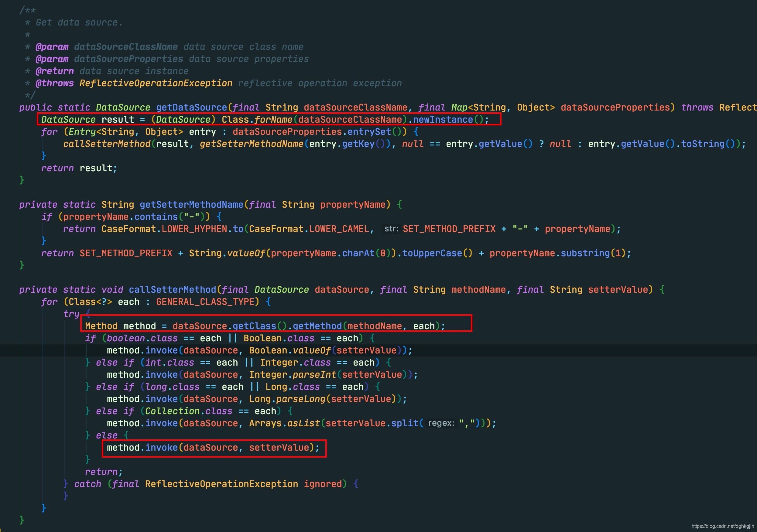Click 'return result;' statement
The width and height of the screenshot is (757, 532).
click(79, 169)
